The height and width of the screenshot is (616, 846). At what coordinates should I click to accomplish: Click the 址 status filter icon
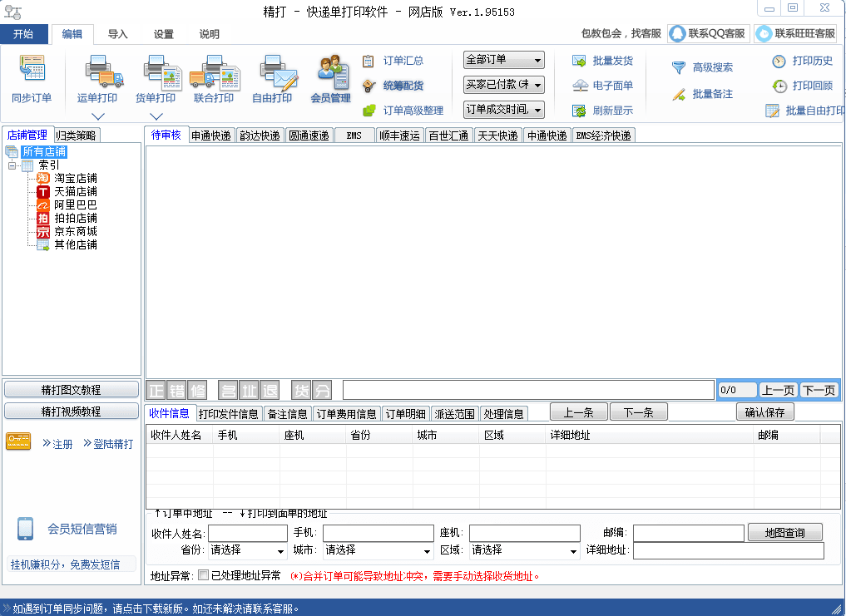tap(249, 390)
